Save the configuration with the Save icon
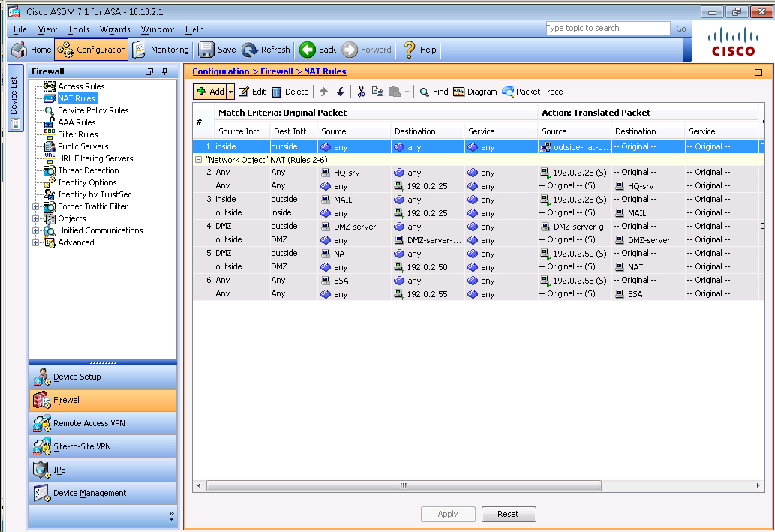 point(217,50)
